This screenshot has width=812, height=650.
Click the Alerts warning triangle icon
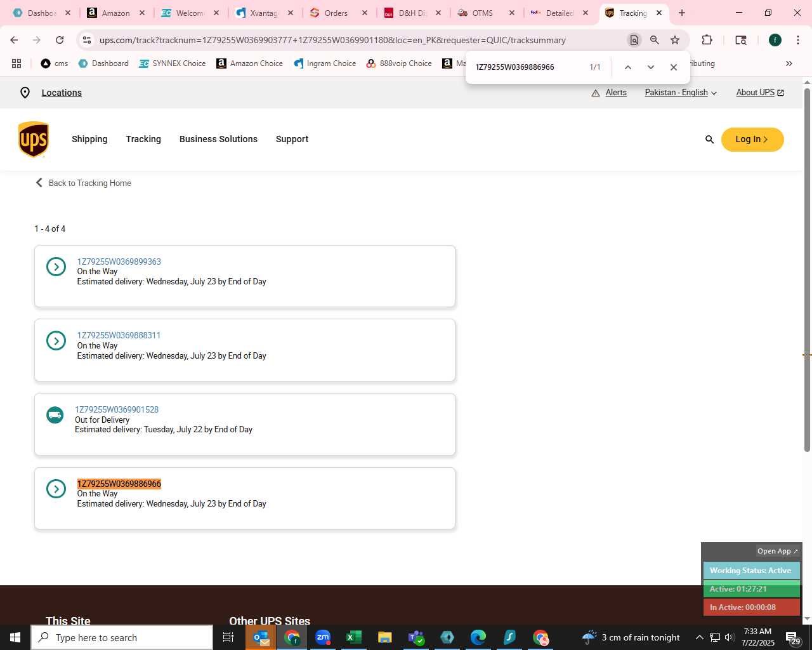596,93
